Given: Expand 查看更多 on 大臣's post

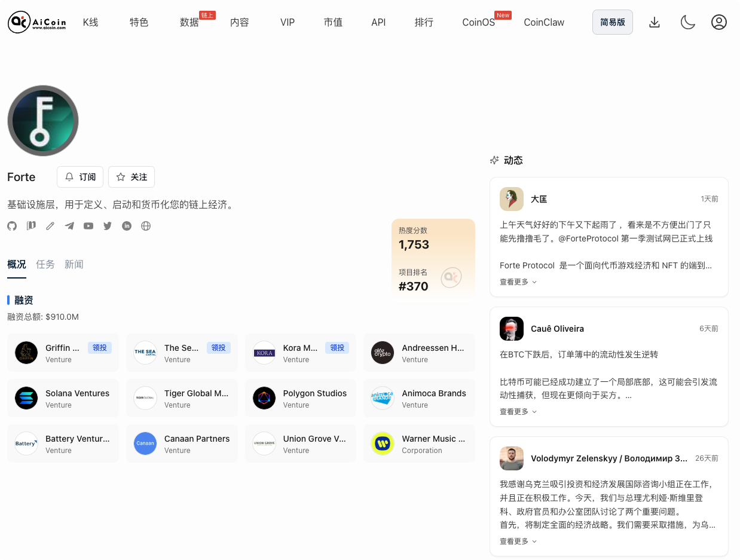Looking at the screenshot, I should tap(518, 282).
